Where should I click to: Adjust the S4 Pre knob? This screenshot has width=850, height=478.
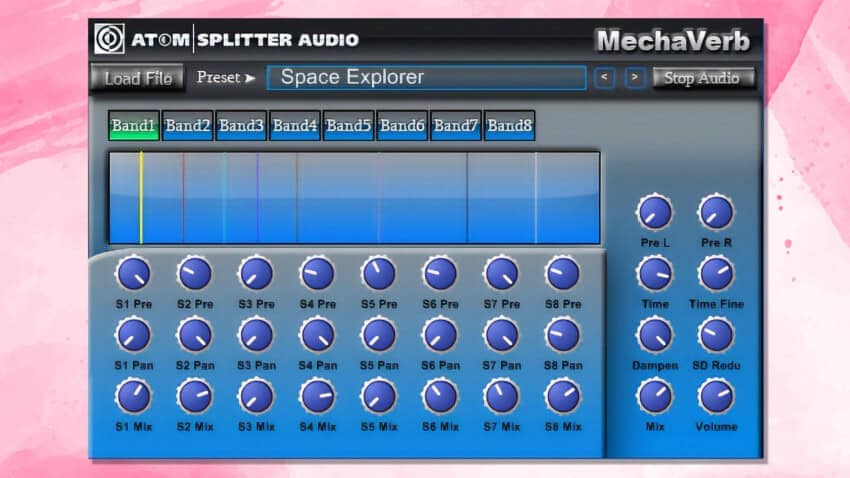[317, 274]
